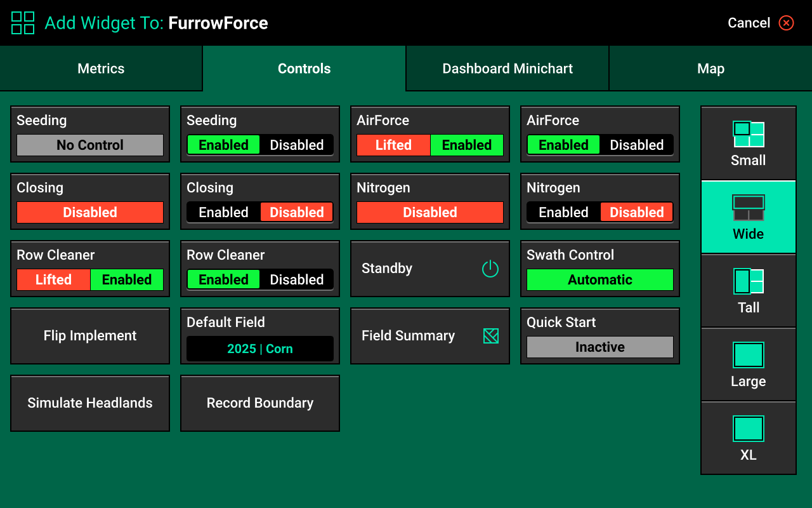Set the Seeding toggle to Disabled
The height and width of the screenshot is (508, 812).
click(x=296, y=145)
